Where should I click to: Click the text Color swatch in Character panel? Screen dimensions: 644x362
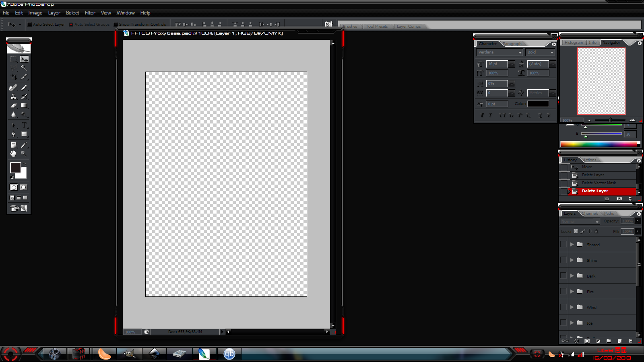[538, 104]
